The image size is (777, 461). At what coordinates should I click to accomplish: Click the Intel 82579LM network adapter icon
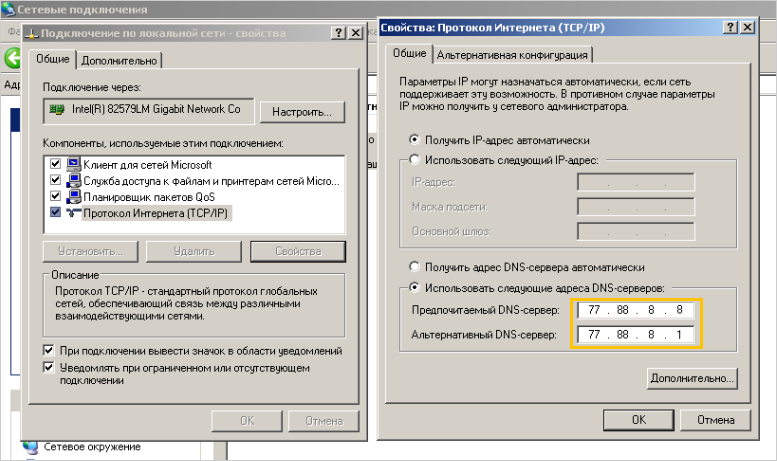tap(59, 109)
